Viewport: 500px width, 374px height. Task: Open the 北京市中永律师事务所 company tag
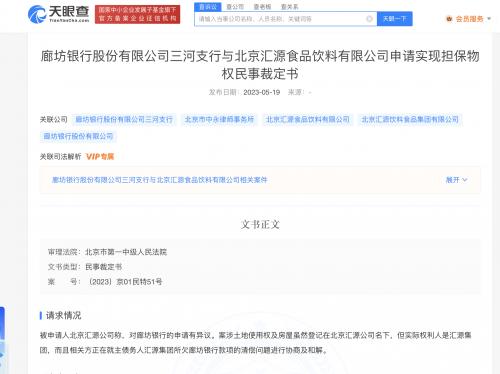pos(219,119)
